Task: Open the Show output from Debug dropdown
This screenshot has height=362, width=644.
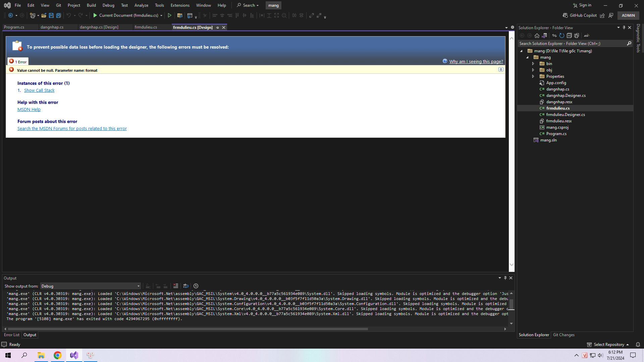Action: point(90,286)
